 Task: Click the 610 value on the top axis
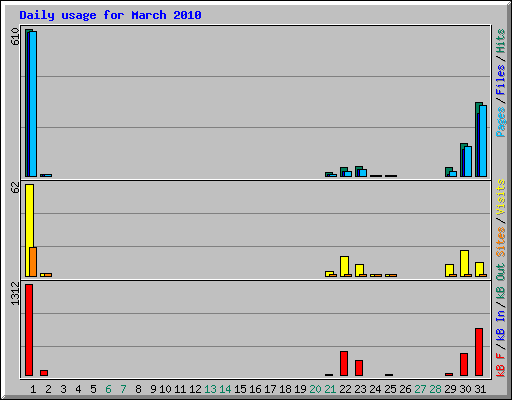click(x=15, y=36)
